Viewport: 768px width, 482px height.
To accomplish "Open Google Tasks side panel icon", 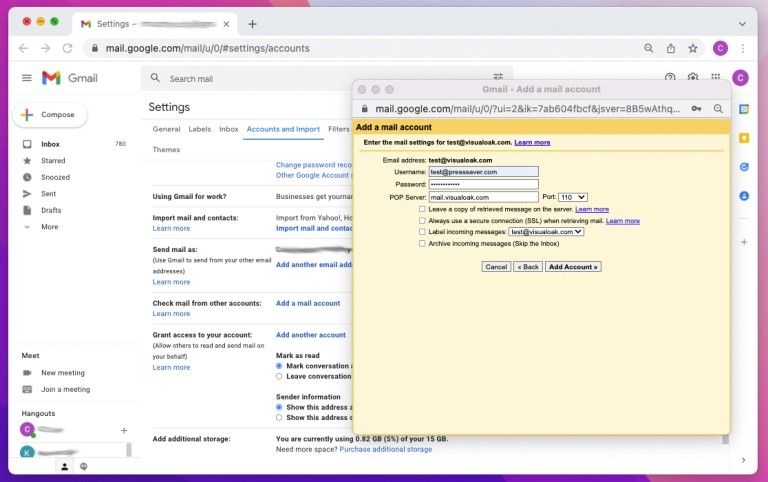I will [x=744, y=167].
